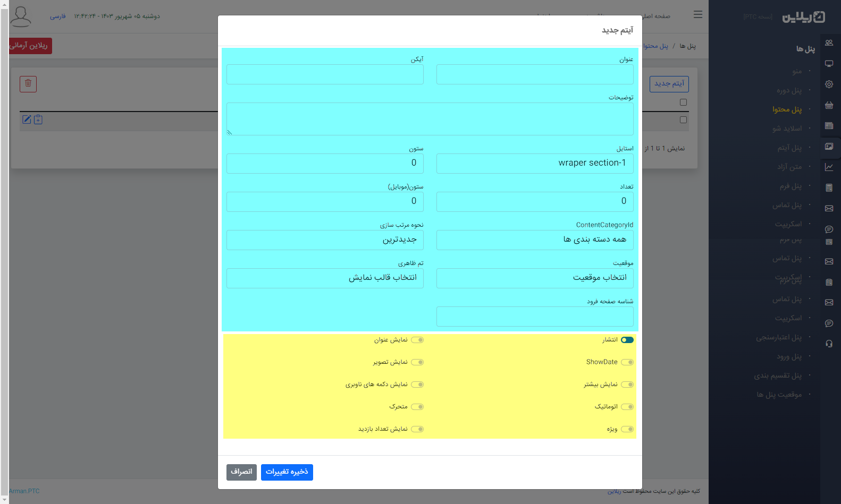Turn on the اتوماتیک switch
Screen dimensions: 841x504
click(x=627, y=407)
